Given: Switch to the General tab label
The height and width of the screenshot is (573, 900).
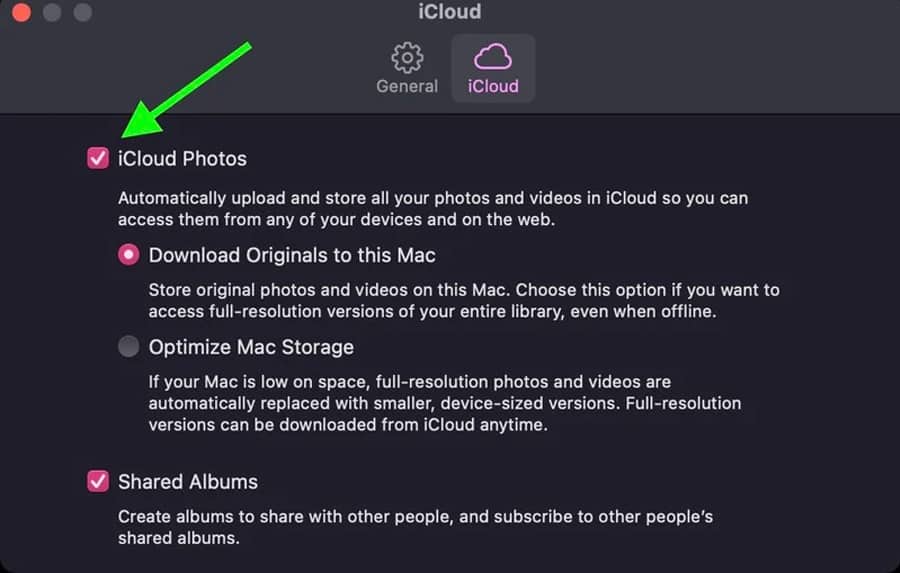Looking at the screenshot, I should [407, 86].
